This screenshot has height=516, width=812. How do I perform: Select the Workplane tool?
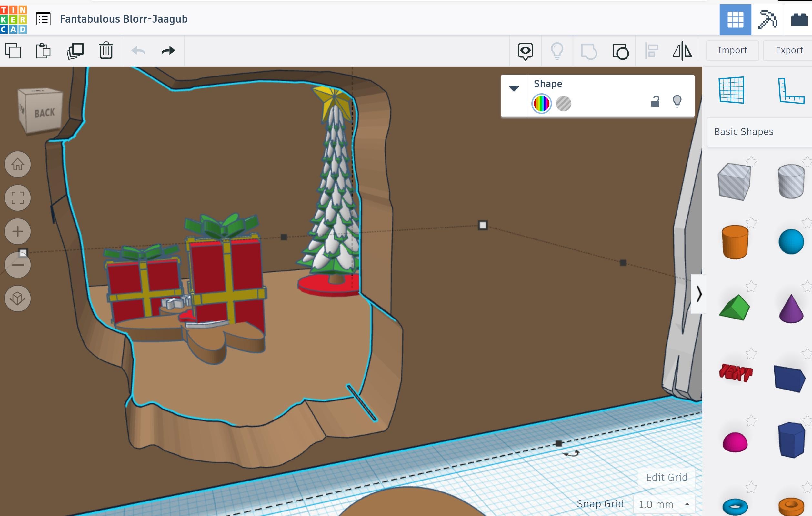click(731, 90)
